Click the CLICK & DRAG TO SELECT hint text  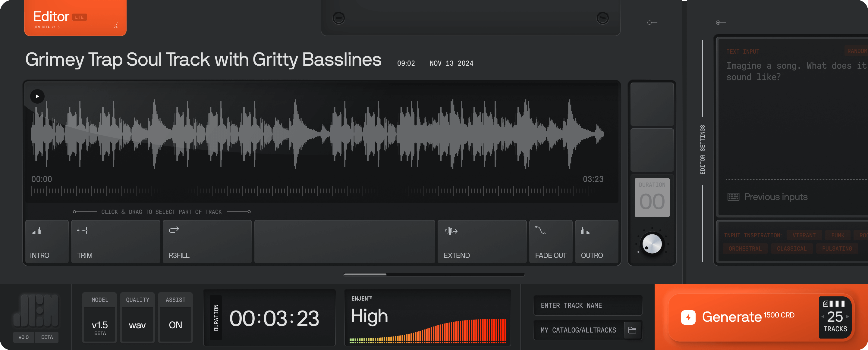click(162, 212)
